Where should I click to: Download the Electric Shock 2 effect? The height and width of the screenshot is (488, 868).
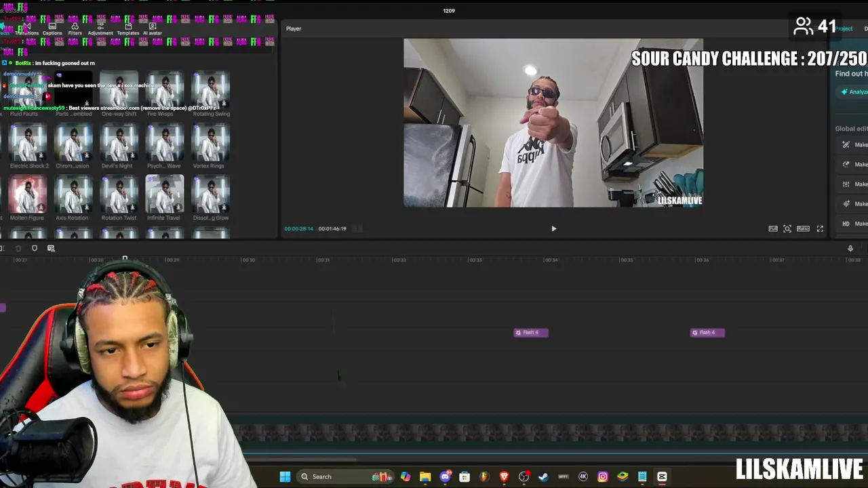[41, 156]
